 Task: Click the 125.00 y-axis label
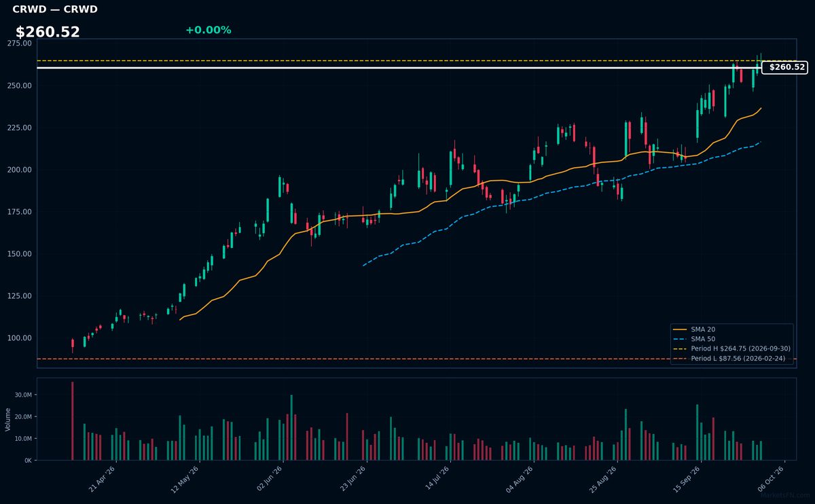pyautogui.click(x=20, y=296)
